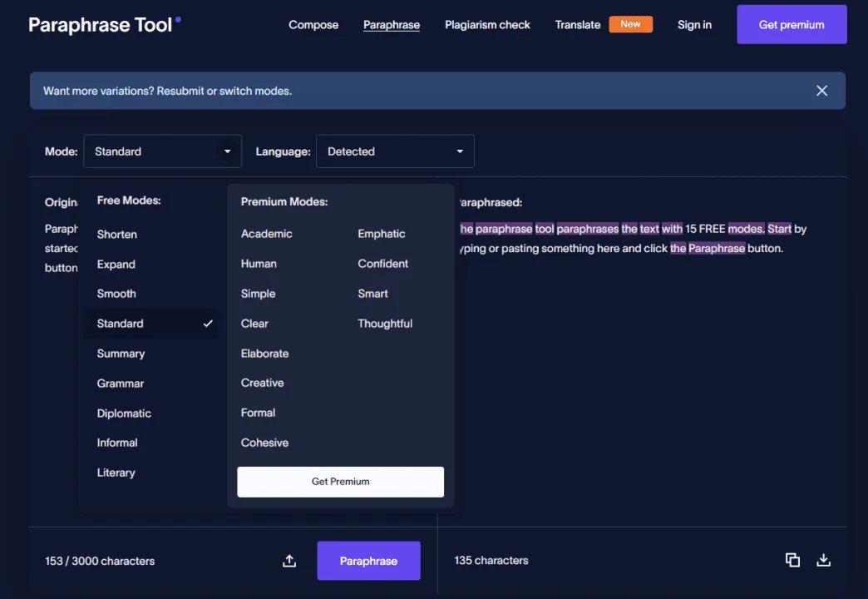
Task: Click the highlighted word 'modes.' in output
Action: pos(746,229)
